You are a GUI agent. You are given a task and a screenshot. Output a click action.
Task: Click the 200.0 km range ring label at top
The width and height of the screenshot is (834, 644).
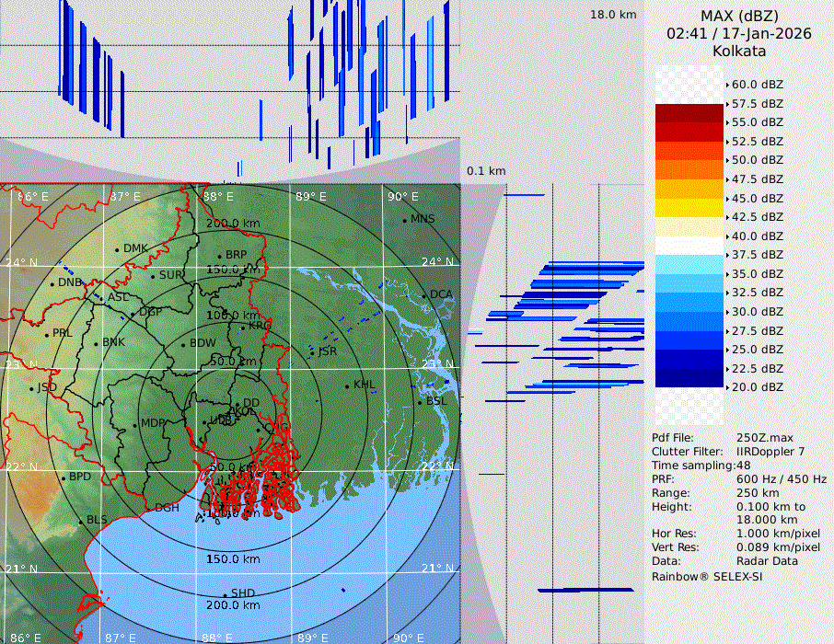pos(232,224)
